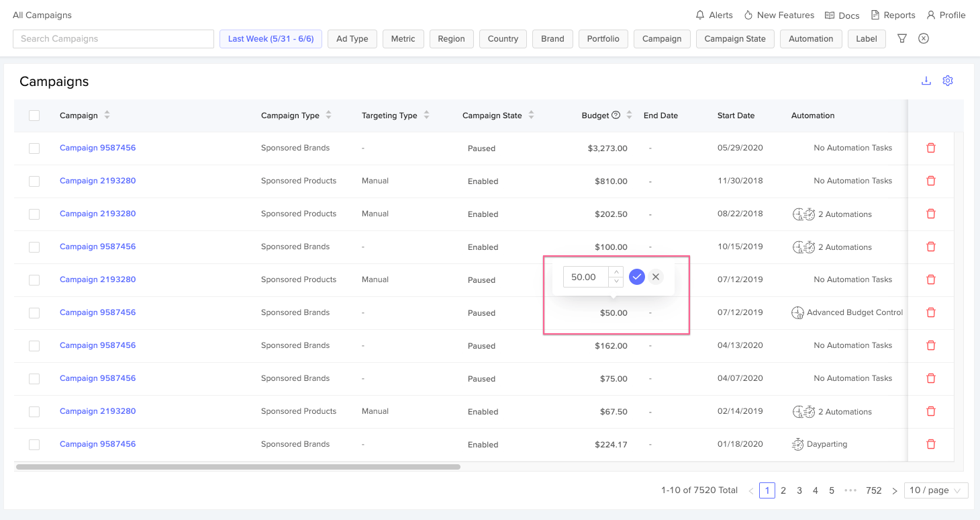Select all campaigns with the header checkbox
This screenshot has height=520, width=980.
[34, 116]
